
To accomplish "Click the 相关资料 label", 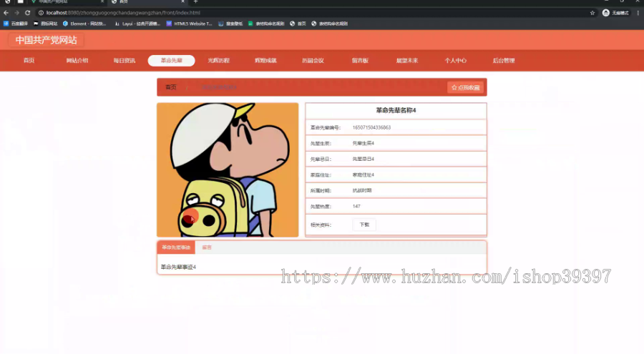I will tap(321, 225).
